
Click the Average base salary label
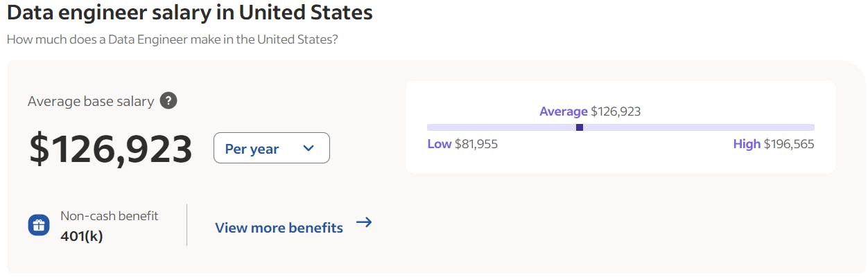coord(91,101)
